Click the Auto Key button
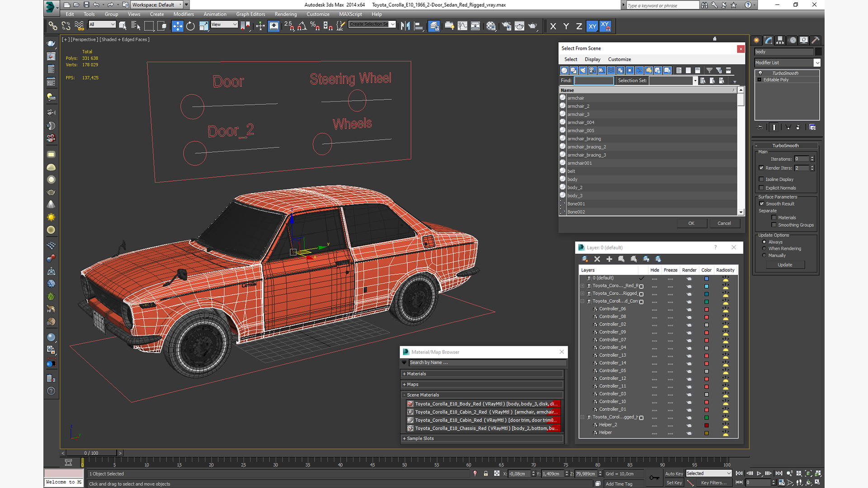Viewport: 868px width, 488px height. (x=674, y=474)
